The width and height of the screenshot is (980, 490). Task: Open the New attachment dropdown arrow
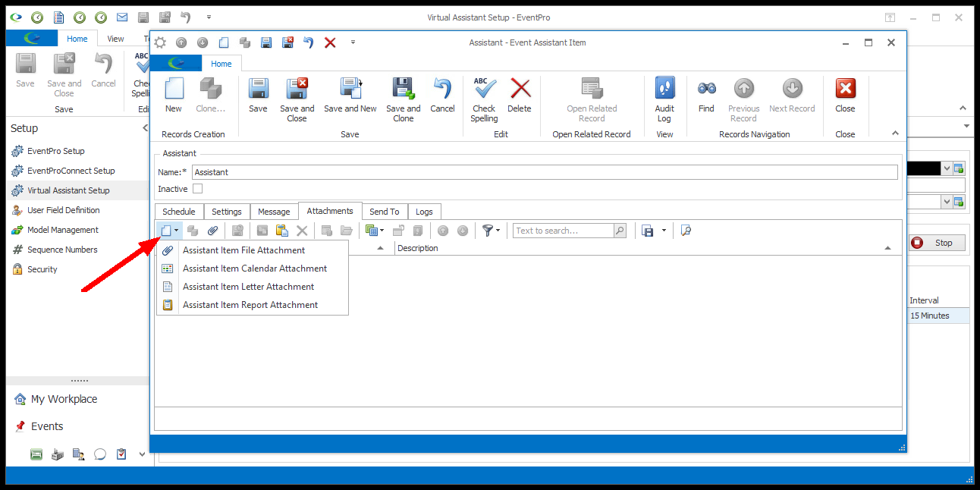click(177, 231)
